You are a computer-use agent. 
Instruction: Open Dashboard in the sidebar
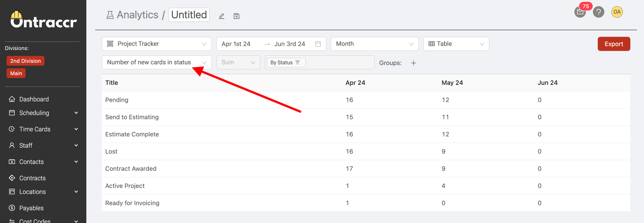[34, 99]
